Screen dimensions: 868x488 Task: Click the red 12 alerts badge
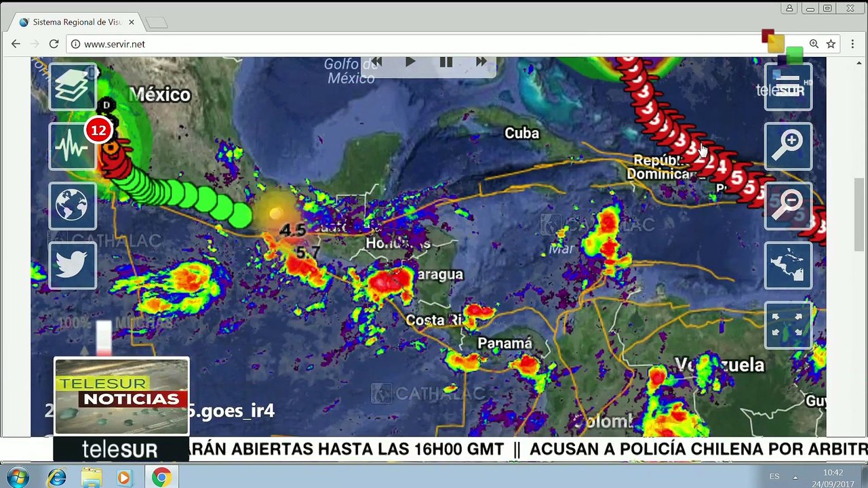[99, 130]
